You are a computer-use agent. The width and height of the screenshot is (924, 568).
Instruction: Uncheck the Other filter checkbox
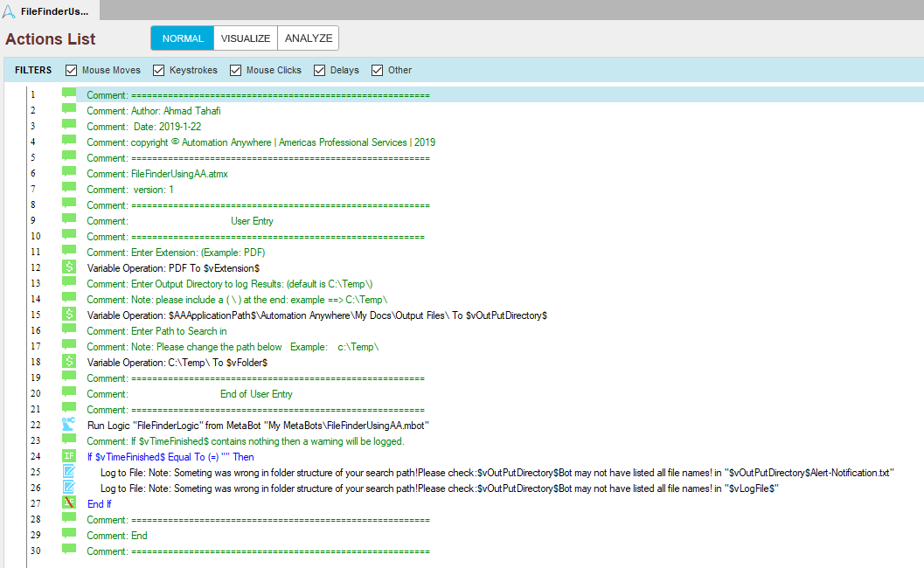(378, 70)
